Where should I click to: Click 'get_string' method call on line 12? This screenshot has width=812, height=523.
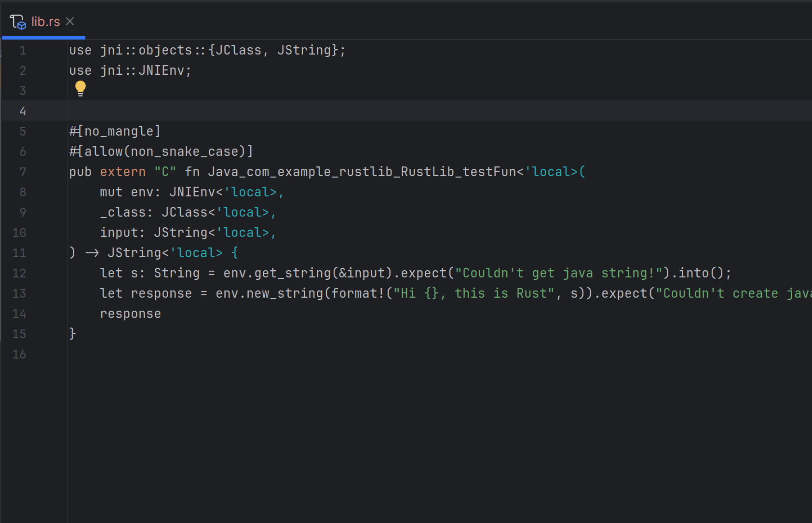293,273
